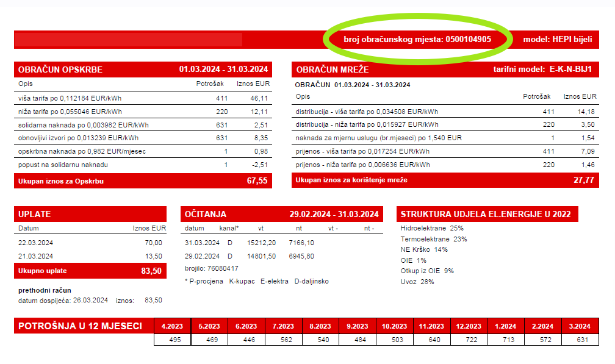The image size is (615, 364).
Task: Click 'Uvoz 28%' line
Action: pos(417,282)
